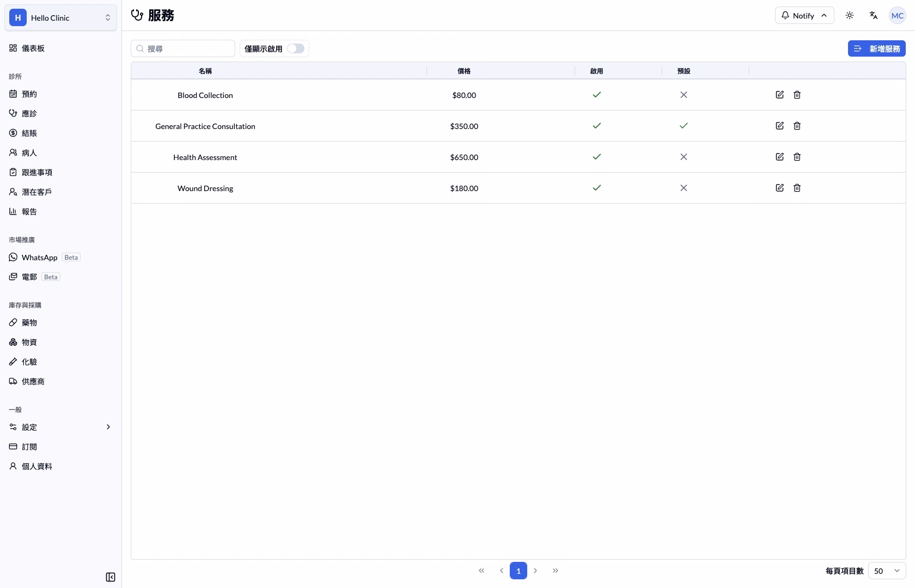This screenshot has width=915, height=588.
Task: Toggle 啟用 checkmark for Health Assessment
Action: 597,157
